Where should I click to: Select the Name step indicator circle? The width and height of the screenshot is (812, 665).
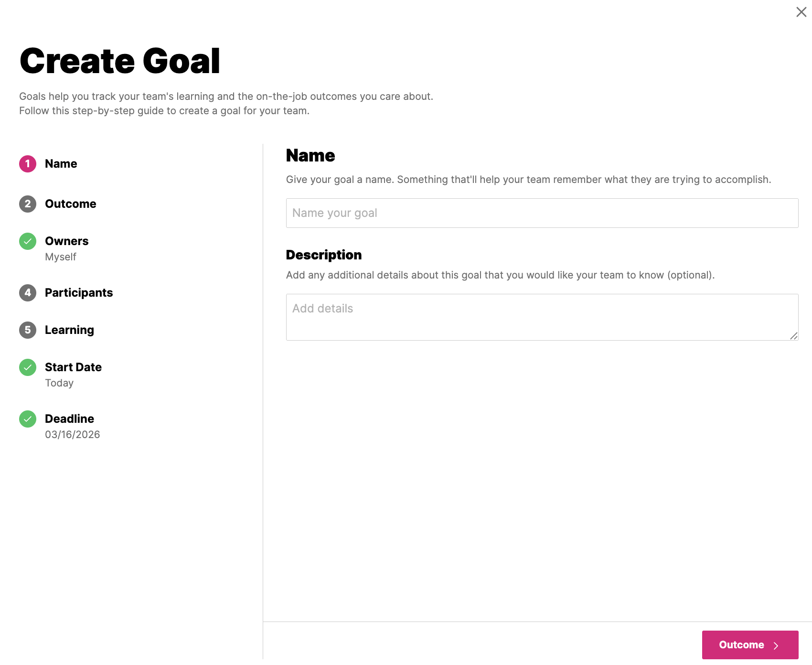[x=28, y=163]
